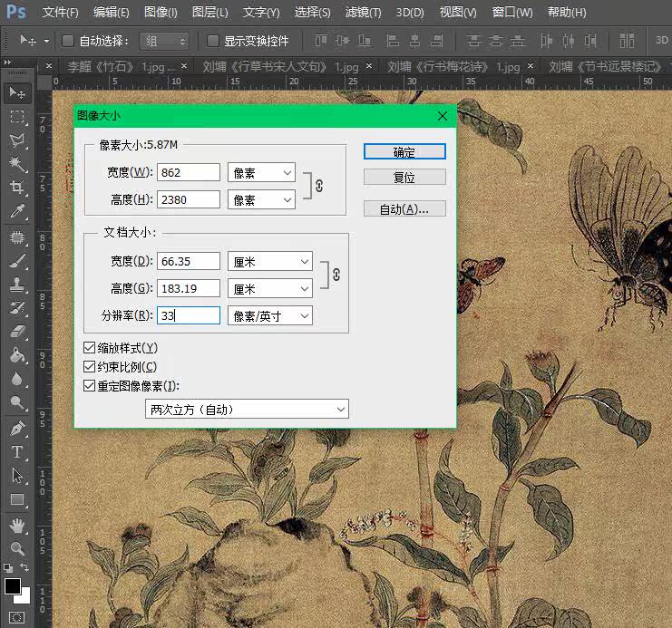This screenshot has height=628, width=672.
Task: Click 复位 button
Action: click(404, 177)
